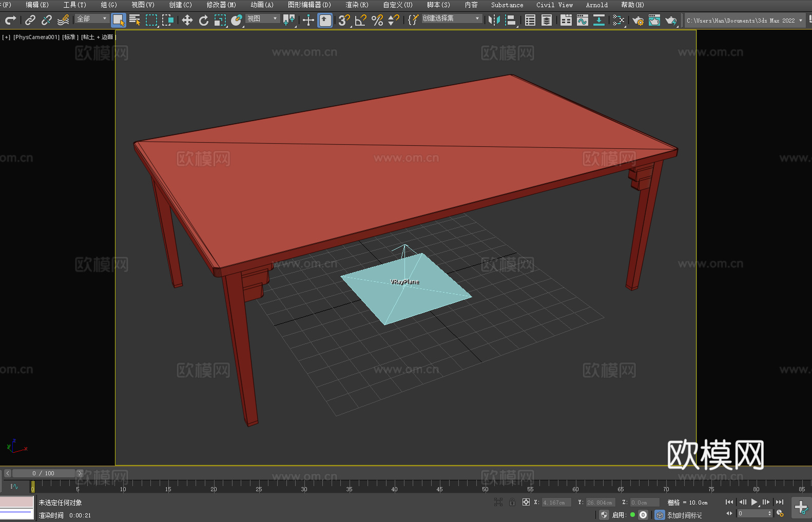Open Render Setup teapot with gear
This screenshot has height=522, width=812.
[638, 20]
